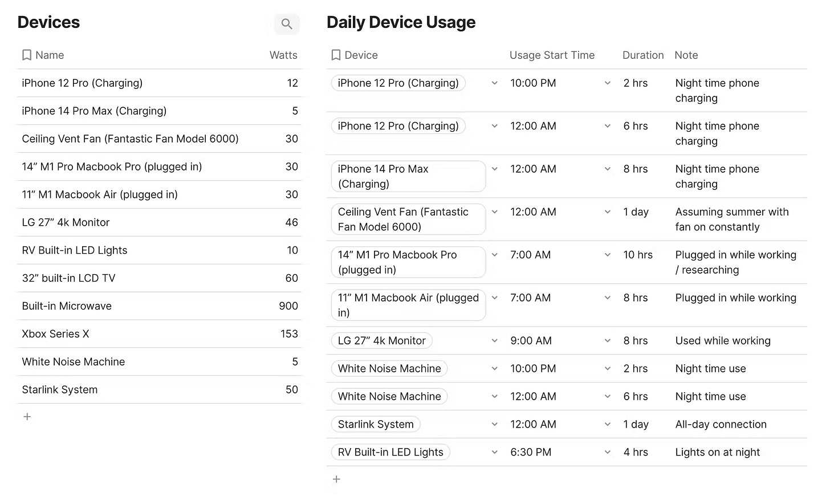Select the 'Used while working' note
This screenshot has height=504, width=830.
[723, 341]
